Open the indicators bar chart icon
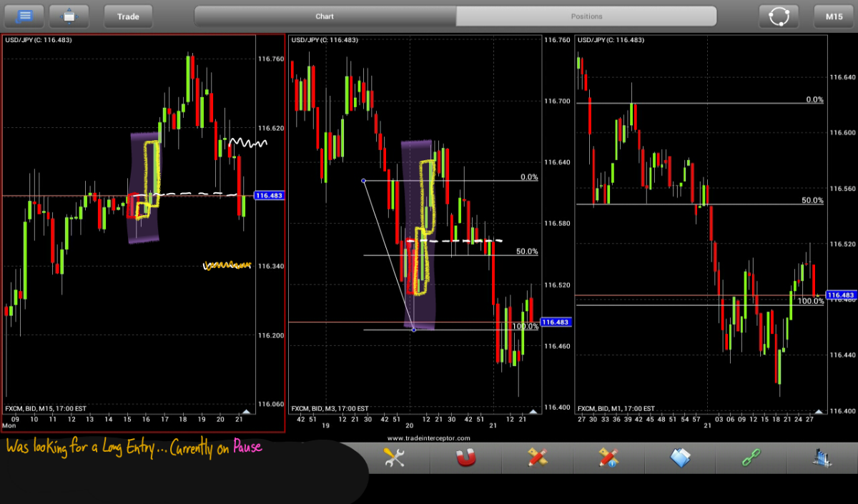Viewport: 858px width, 504px height. (822, 458)
